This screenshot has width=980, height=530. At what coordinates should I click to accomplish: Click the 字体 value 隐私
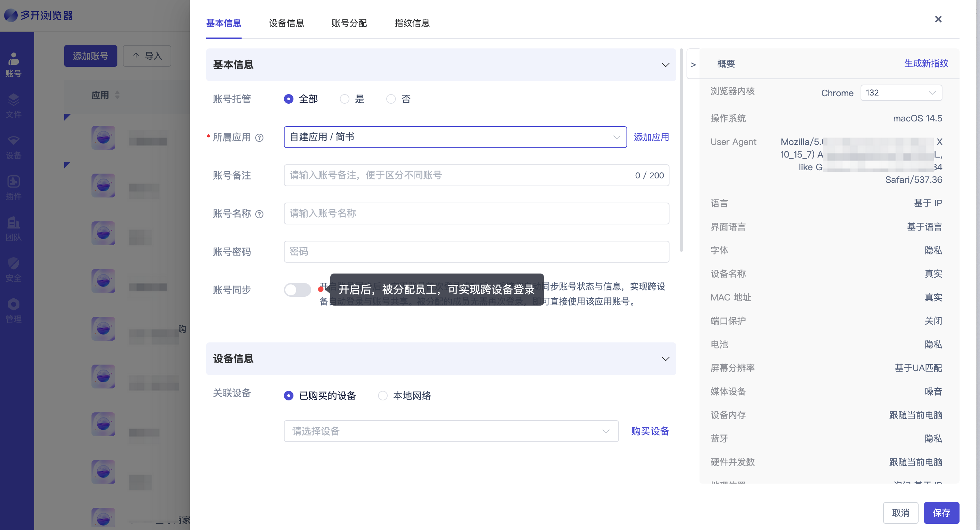933,251
